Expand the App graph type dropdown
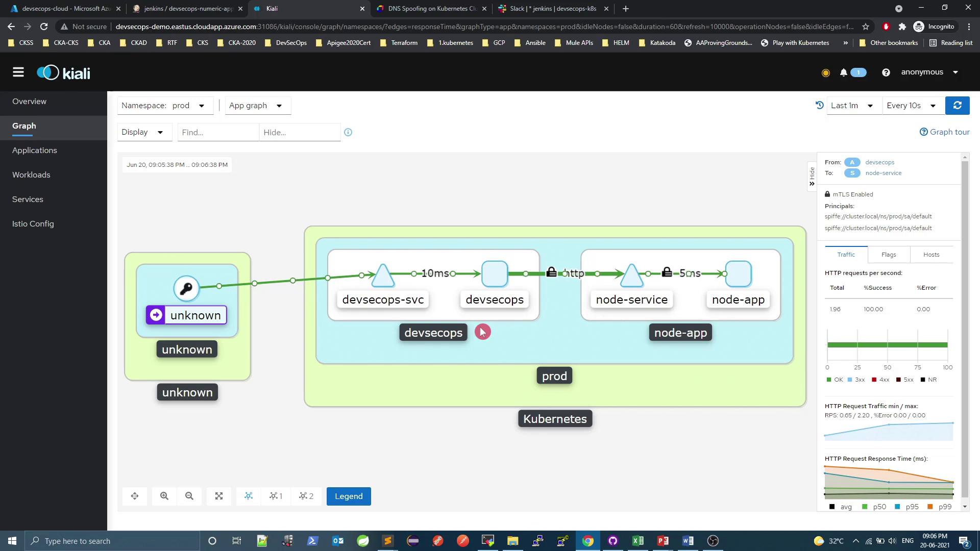 (x=257, y=106)
